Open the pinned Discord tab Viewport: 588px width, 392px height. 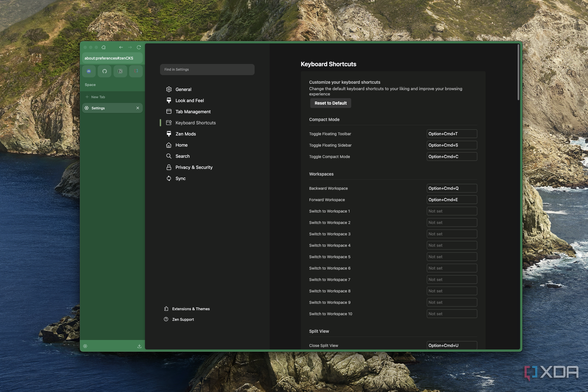pos(89,71)
